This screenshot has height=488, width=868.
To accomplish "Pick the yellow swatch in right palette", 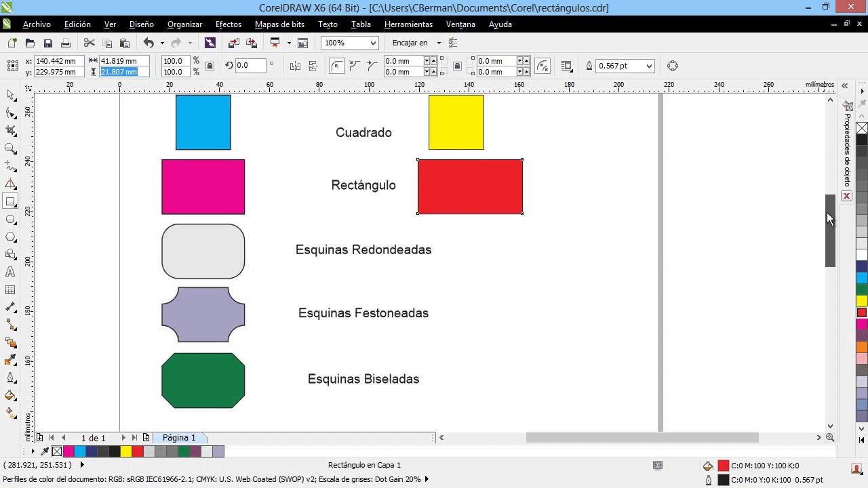I will click(862, 301).
